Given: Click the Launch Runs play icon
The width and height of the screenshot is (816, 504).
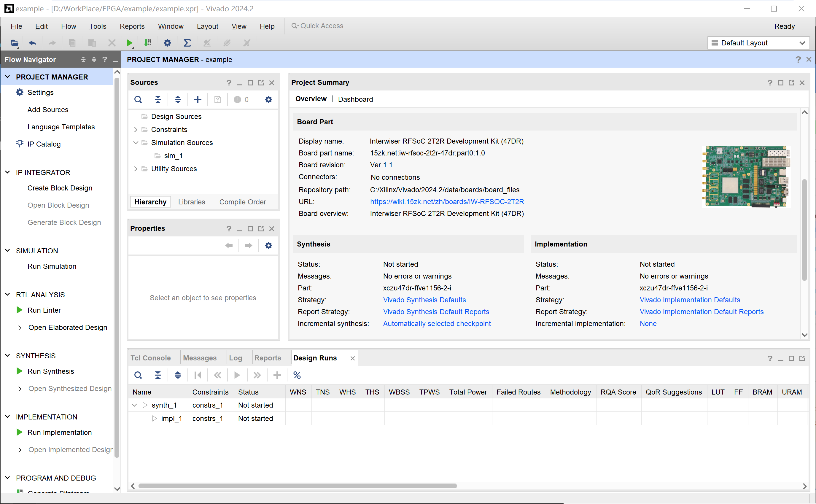Looking at the screenshot, I should coord(237,375).
